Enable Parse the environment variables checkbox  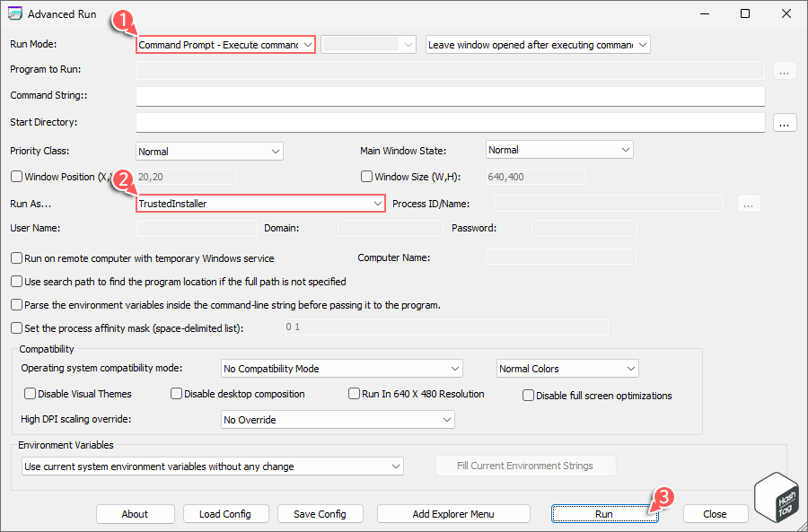coord(16,305)
